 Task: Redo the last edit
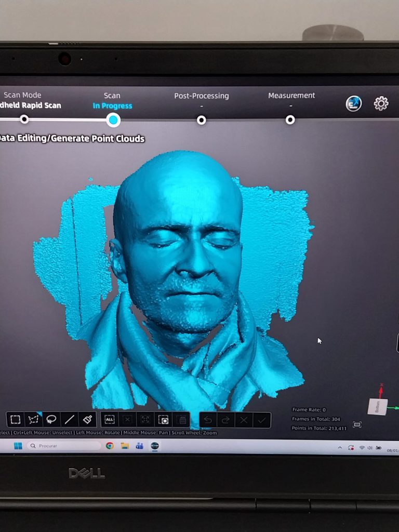[225, 420]
